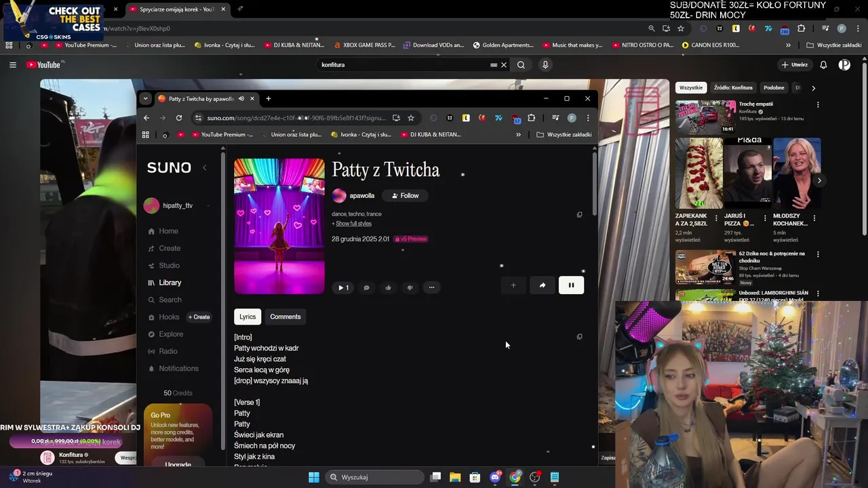Viewport: 868px width, 488px height.
Task: Share the song via the arrow icon
Action: pyautogui.click(x=542, y=285)
